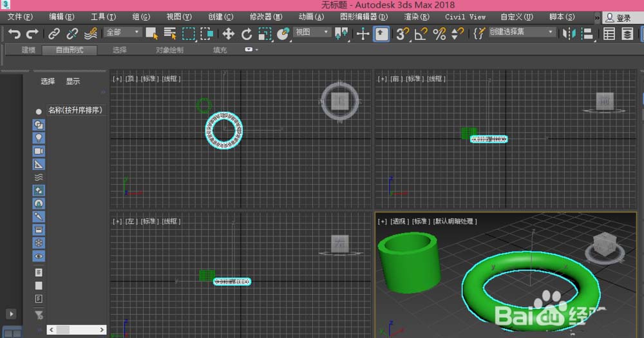Click the Mirror tool icon
Image resolution: width=644 pixels, height=338 pixels.
(x=569, y=33)
